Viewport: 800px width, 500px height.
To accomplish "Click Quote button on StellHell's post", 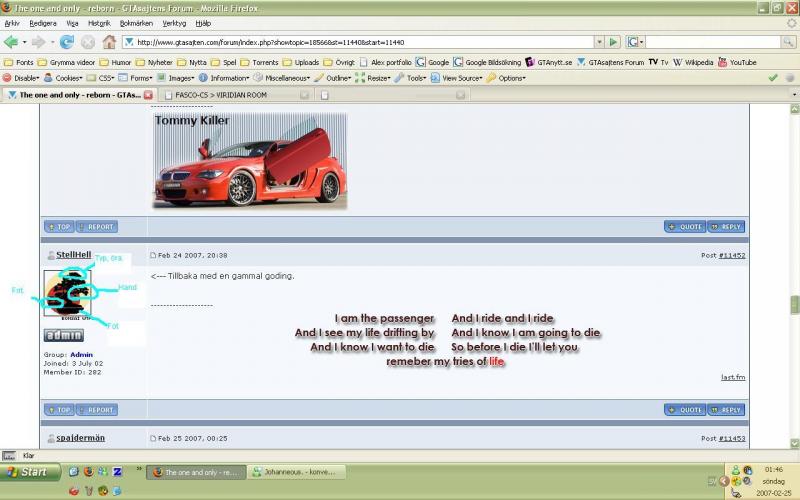I will (x=685, y=409).
